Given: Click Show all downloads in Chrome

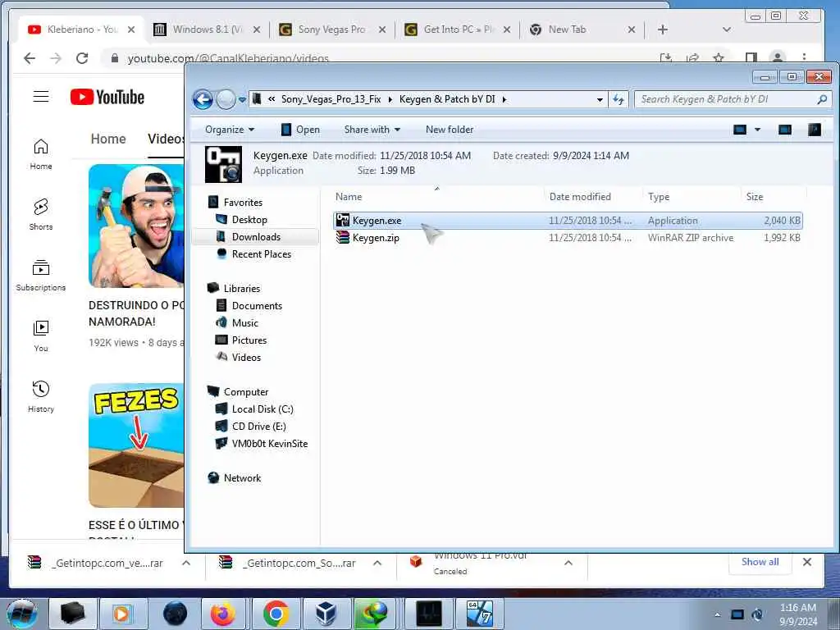Looking at the screenshot, I should click(760, 562).
